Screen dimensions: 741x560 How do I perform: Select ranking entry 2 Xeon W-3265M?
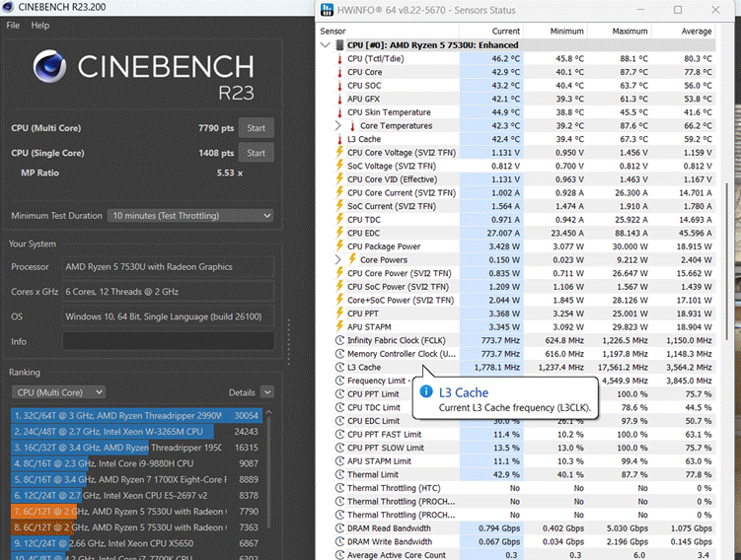coord(135,432)
